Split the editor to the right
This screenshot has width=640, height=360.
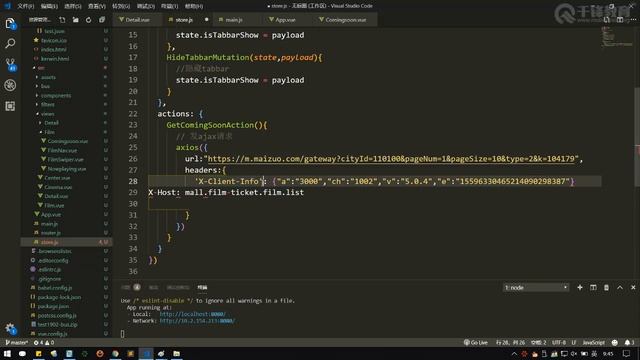(x=620, y=20)
